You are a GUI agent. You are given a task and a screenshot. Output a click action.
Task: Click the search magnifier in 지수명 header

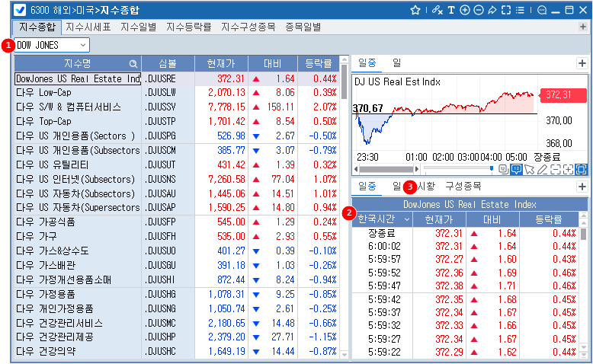tap(133, 63)
